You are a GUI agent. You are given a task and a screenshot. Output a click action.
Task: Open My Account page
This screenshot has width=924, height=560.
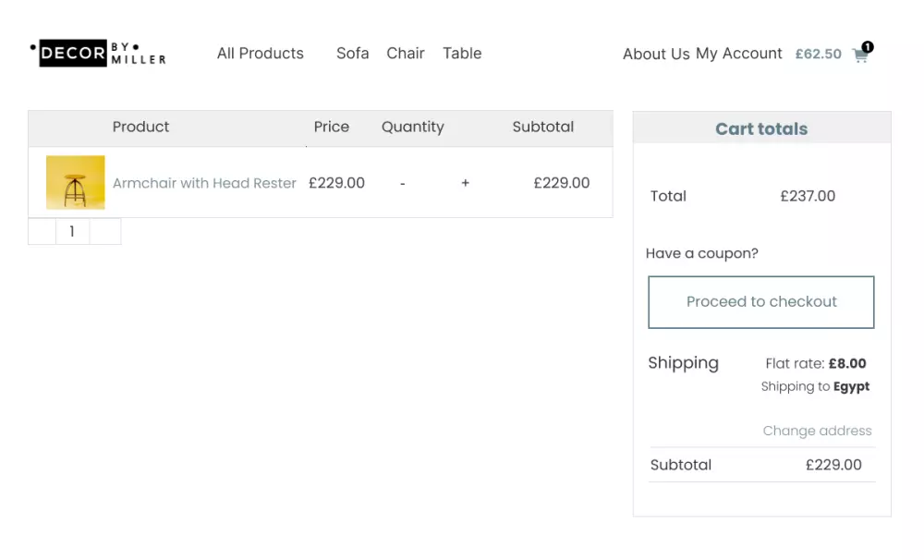pos(739,54)
